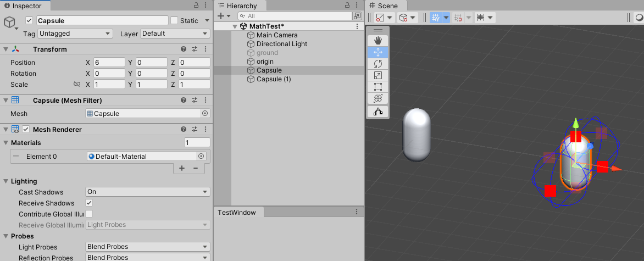Open Transform component help reference
Viewport: 644px width, 261px height.
pos(184,49)
